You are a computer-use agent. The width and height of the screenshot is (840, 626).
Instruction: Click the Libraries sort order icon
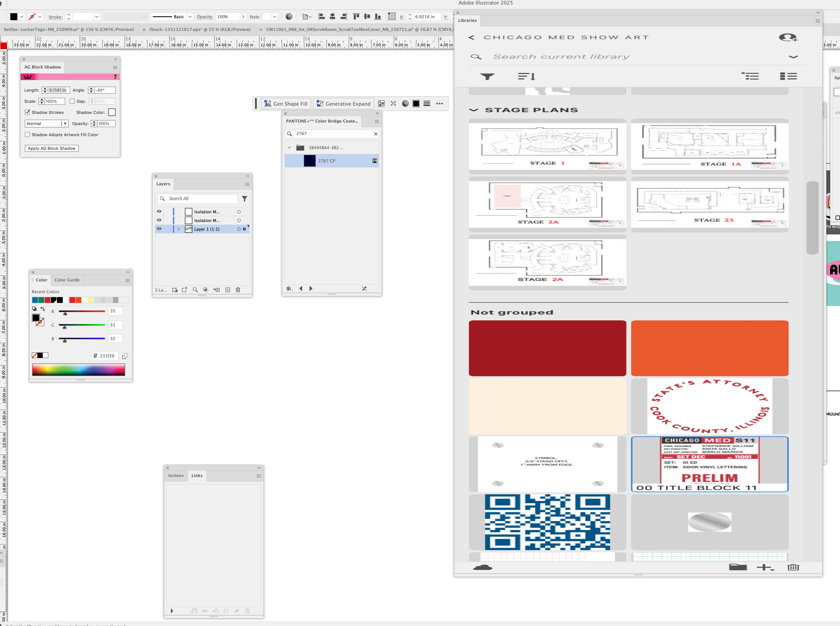point(526,77)
